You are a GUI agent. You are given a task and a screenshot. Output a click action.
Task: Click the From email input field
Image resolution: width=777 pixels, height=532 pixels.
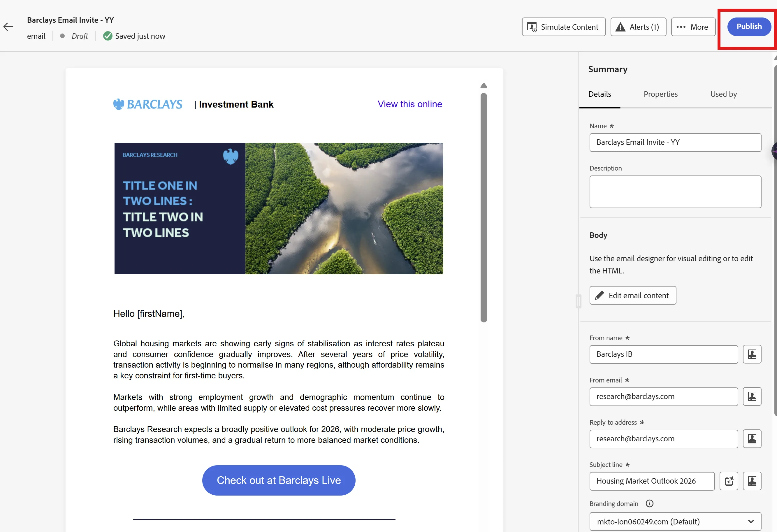663,396
